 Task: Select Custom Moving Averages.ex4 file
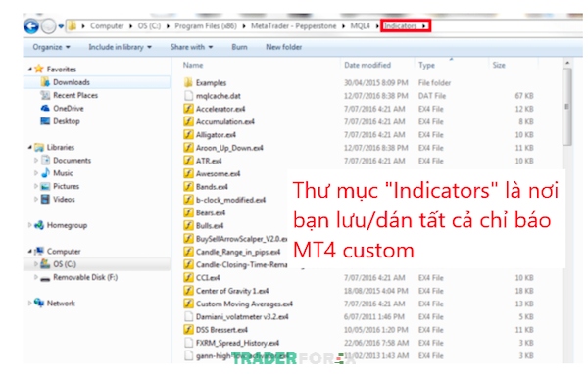coord(244,304)
